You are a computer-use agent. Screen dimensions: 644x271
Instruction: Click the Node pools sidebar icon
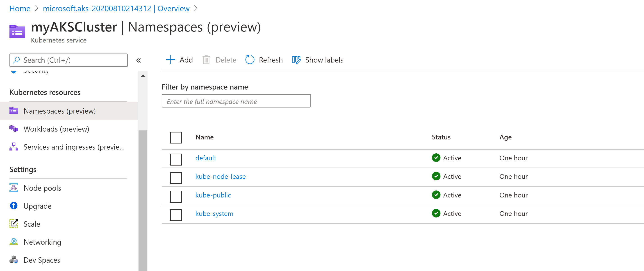pyautogui.click(x=14, y=188)
